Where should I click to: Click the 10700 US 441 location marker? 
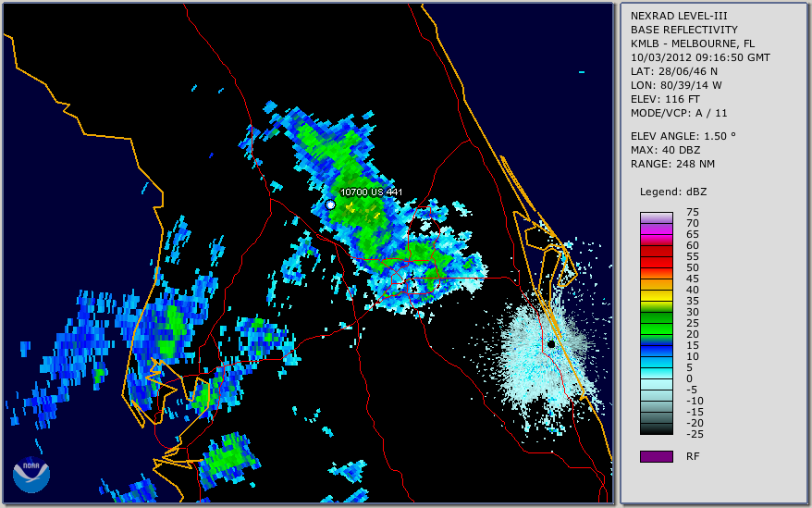[x=330, y=204]
